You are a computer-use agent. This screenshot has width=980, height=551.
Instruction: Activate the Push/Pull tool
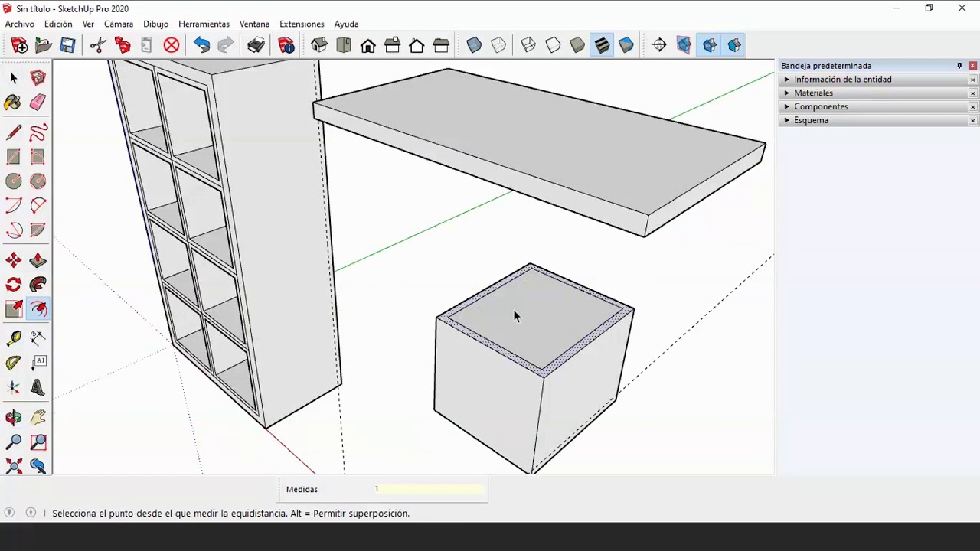[38, 261]
